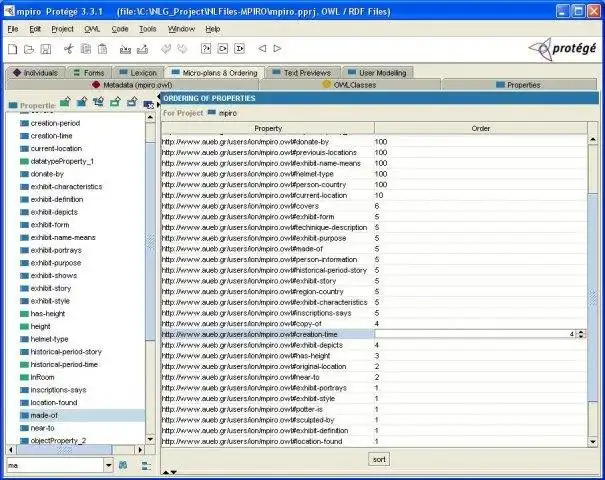Open the Code menu
The width and height of the screenshot is (605, 480).
tap(120, 29)
